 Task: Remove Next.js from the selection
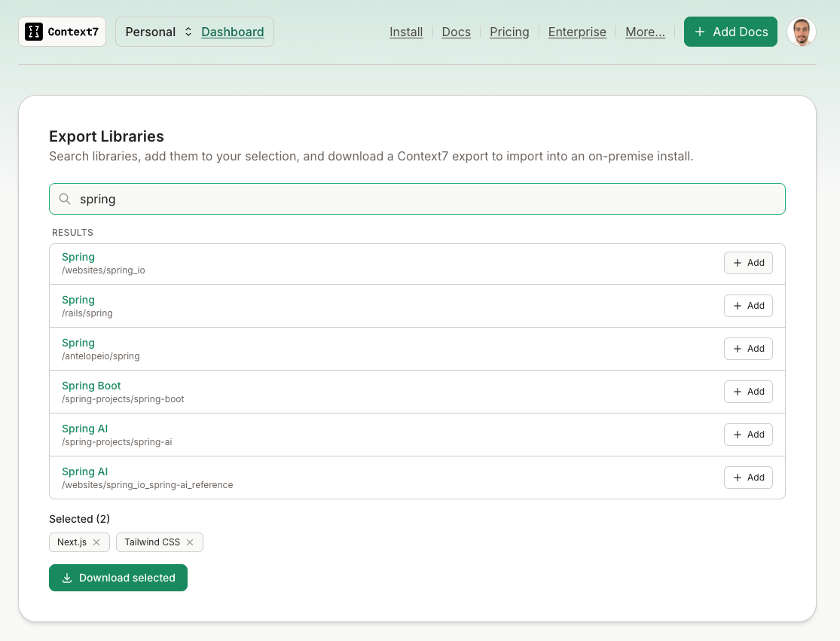(x=96, y=542)
